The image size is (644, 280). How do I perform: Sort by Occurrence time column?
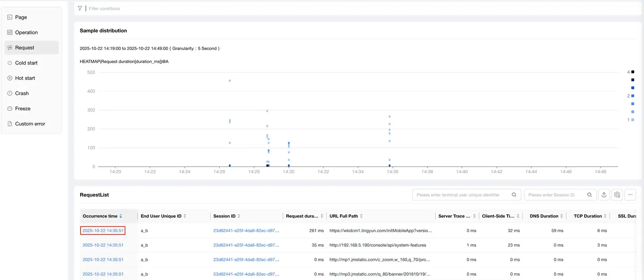pyautogui.click(x=121, y=216)
